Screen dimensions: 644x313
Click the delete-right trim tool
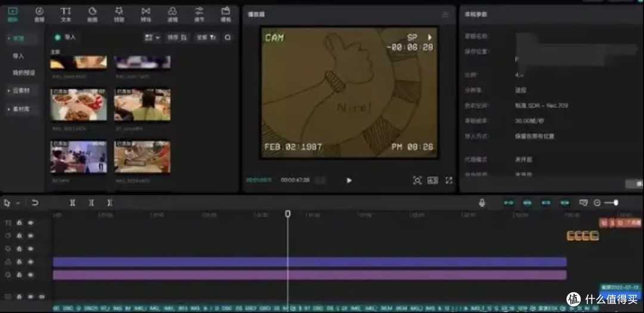pos(110,203)
